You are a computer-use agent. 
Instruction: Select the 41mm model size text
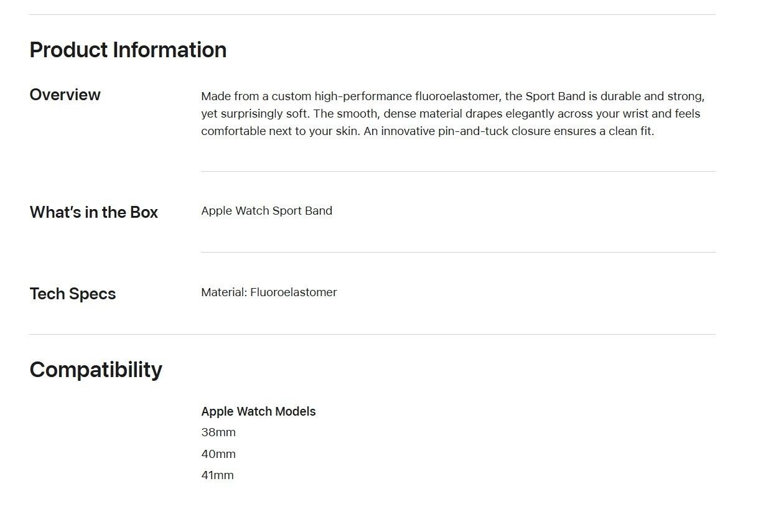(x=217, y=475)
